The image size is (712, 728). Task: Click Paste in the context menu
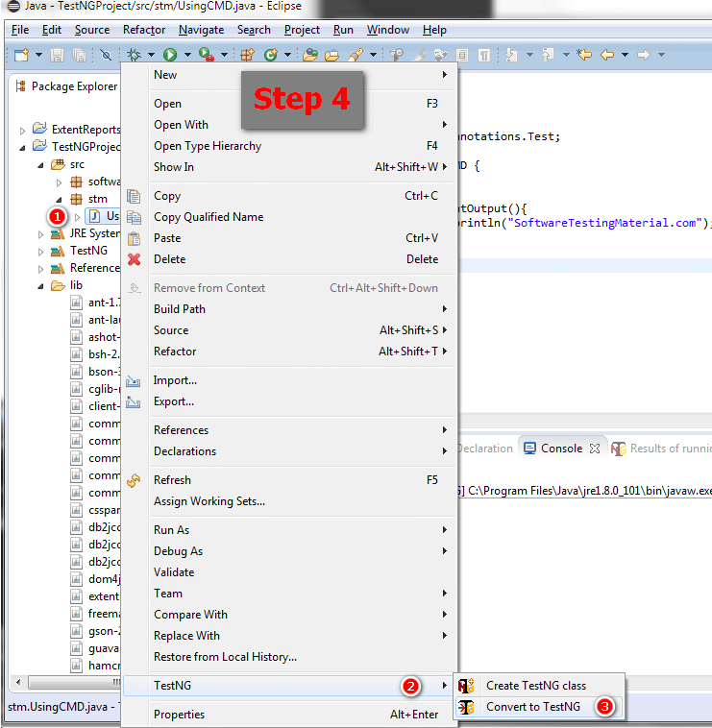[289, 238]
